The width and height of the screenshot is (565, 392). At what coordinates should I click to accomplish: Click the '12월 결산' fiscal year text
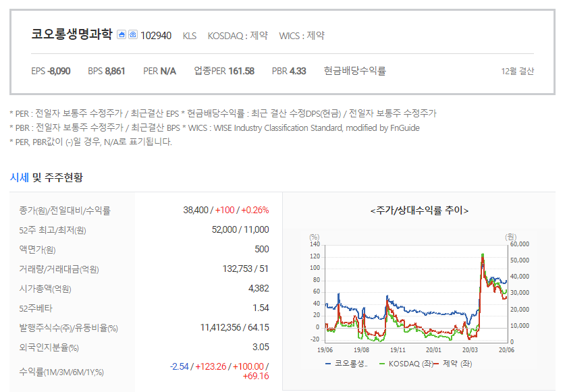click(518, 72)
